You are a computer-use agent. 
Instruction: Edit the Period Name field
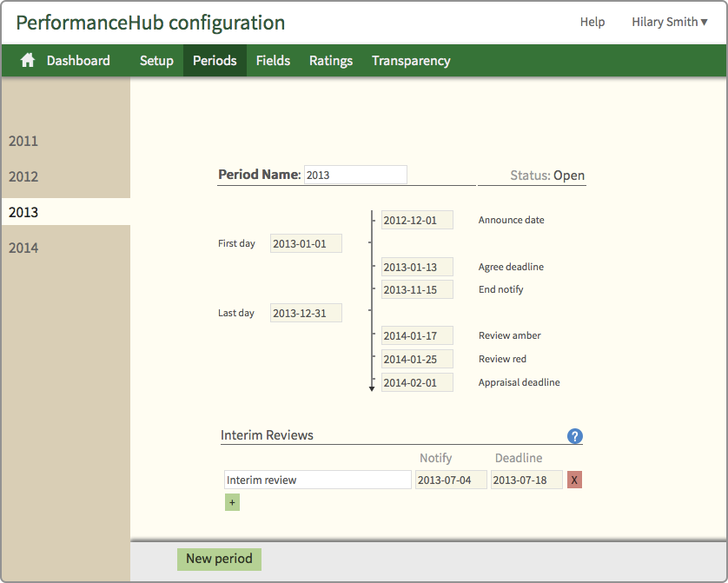355,175
